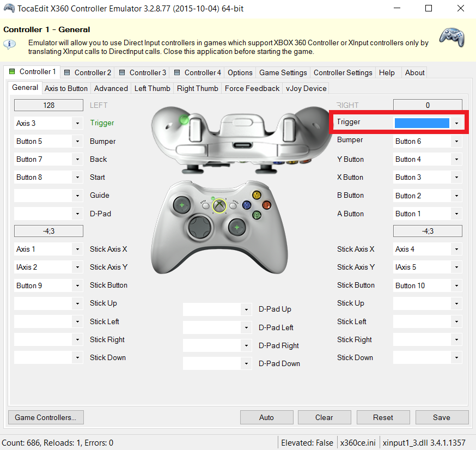This screenshot has height=450, width=476.
Task: Click the Clear button
Action: coord(324,417)
